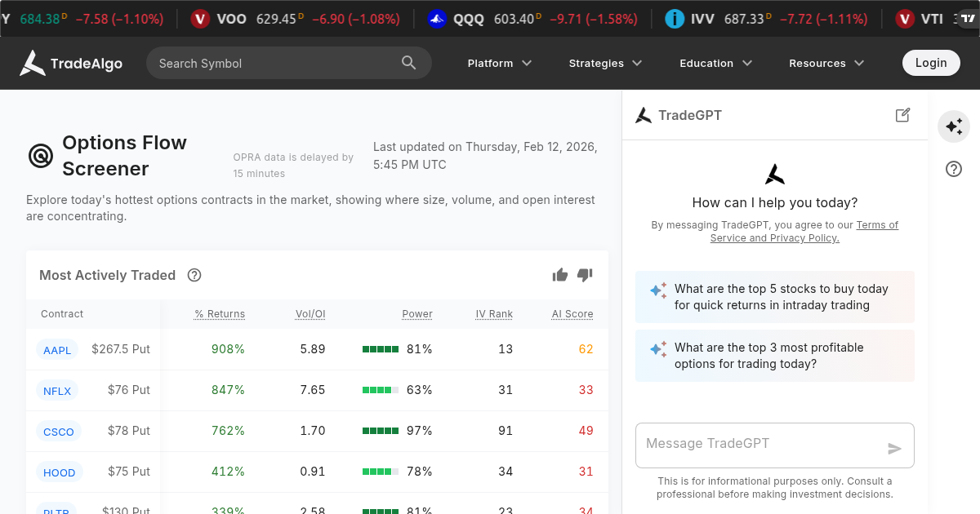Select the top 3 profitable options prompt
Viewport: 980px width, 514px height.
775,356
